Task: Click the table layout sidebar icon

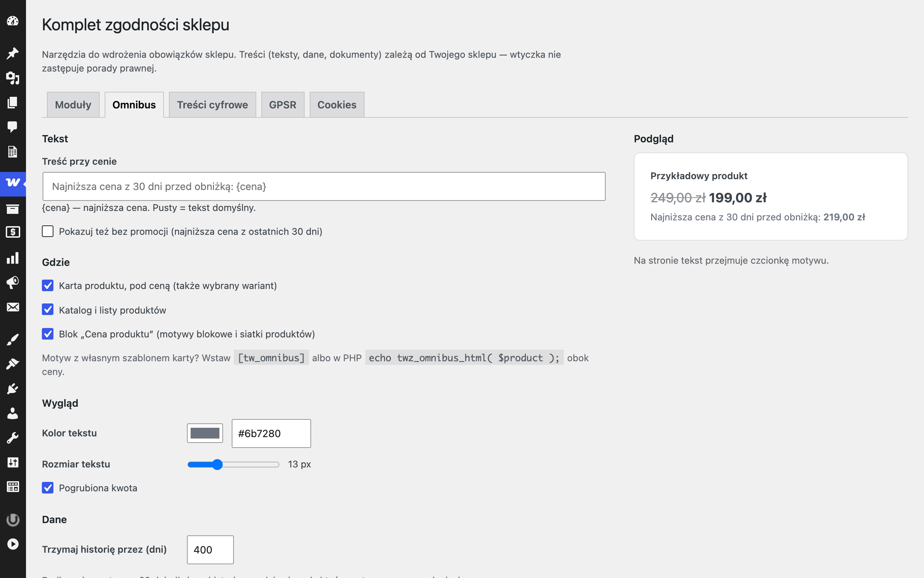Action: 13,487
